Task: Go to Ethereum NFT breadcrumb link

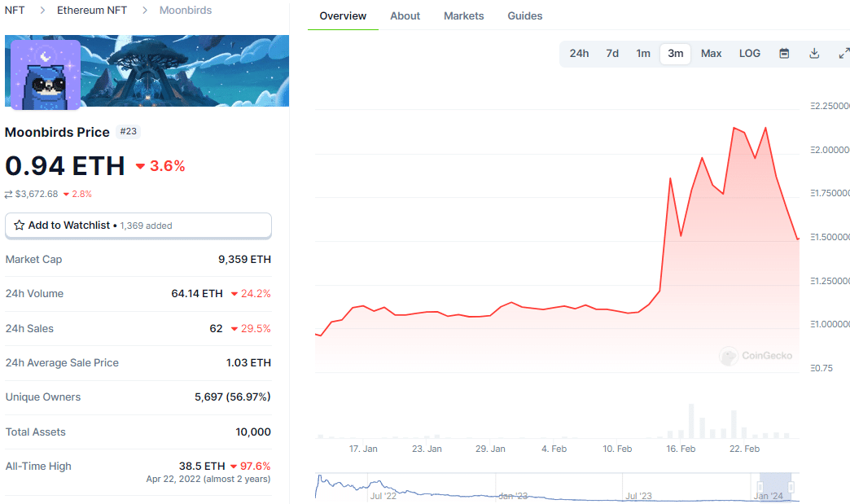Action: tap(92, 11)
